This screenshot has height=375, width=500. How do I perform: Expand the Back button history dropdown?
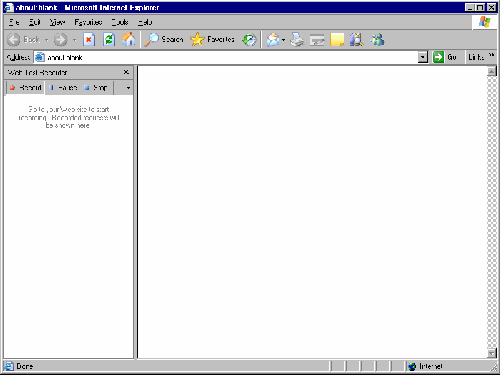coord(46,40)
